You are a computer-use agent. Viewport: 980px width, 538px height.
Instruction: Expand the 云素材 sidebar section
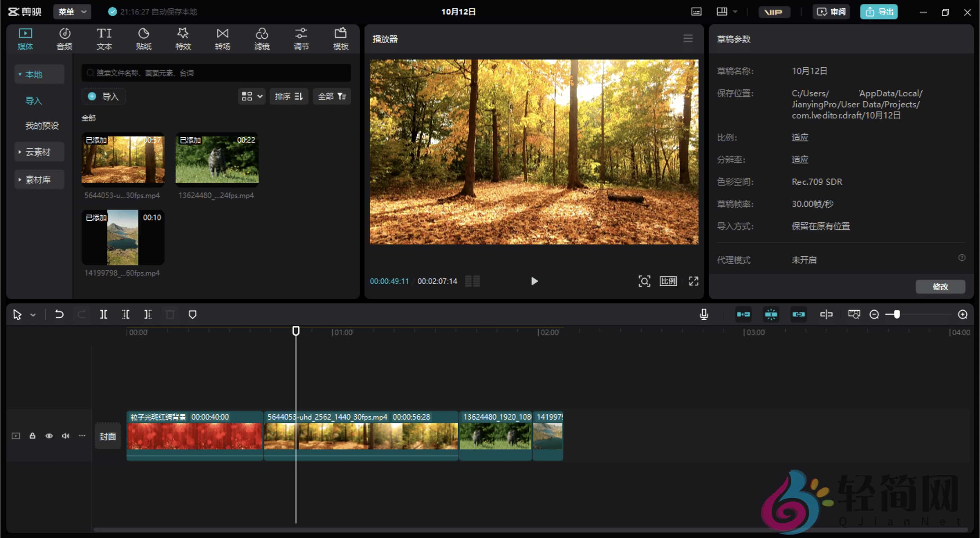(x=37, y=152)
